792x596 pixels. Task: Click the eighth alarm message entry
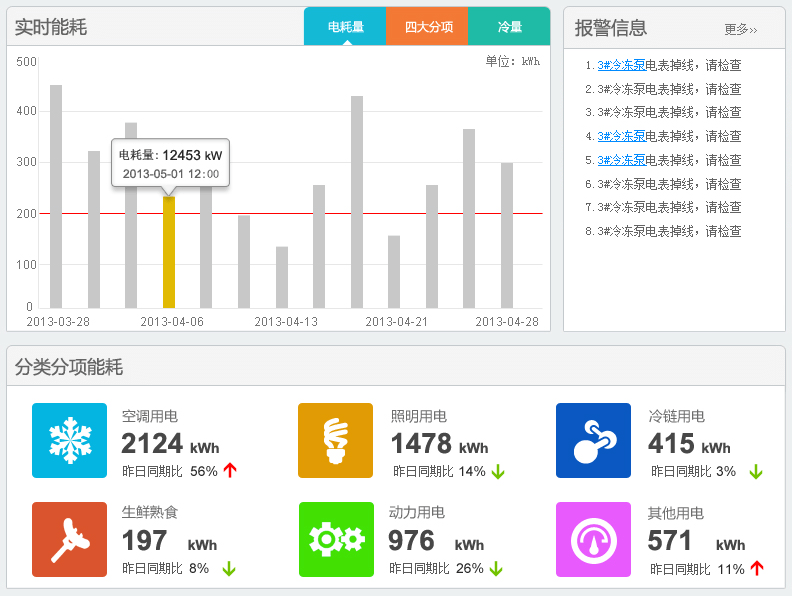(670, 231)
